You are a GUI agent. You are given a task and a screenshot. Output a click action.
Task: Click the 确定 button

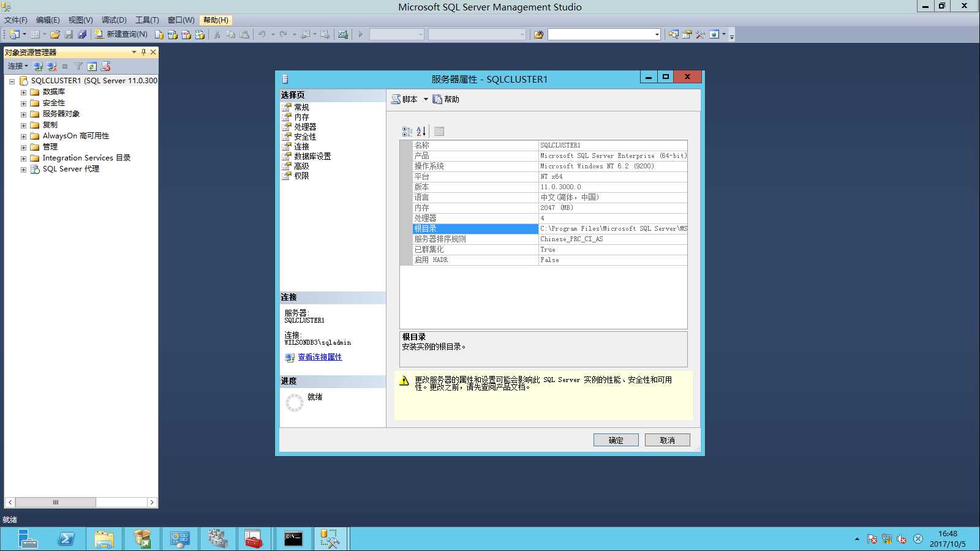(616, 440)
